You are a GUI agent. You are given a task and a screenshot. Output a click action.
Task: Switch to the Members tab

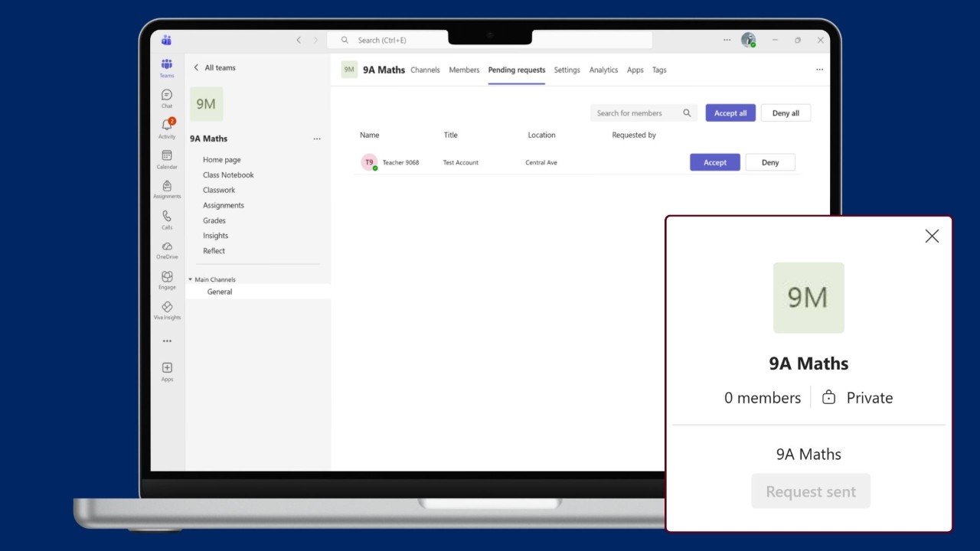464,70
